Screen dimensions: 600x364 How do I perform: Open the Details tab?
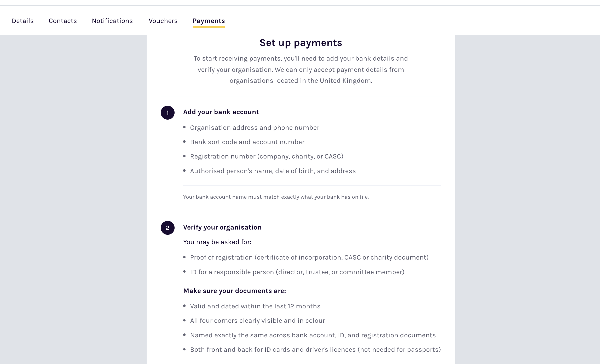[x=23, y=21]
